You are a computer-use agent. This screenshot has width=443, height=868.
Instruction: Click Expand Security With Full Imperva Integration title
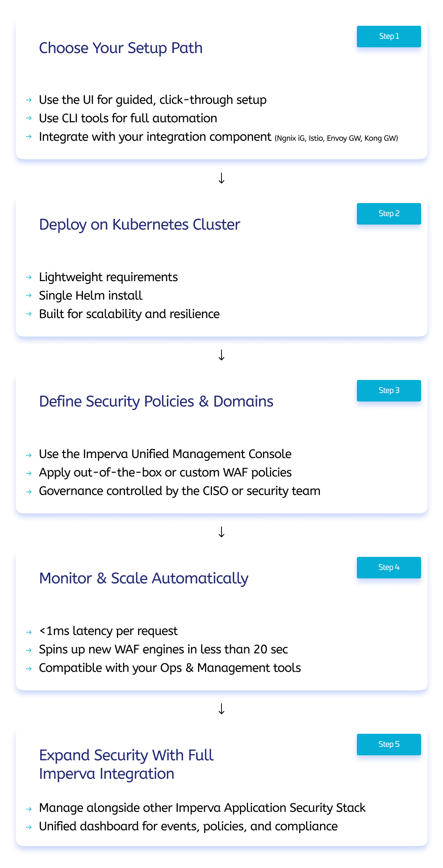point(126,765)
